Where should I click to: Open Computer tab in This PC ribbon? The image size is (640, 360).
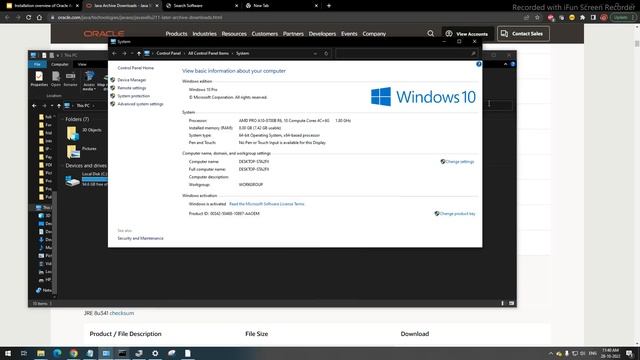pos(60,64)
